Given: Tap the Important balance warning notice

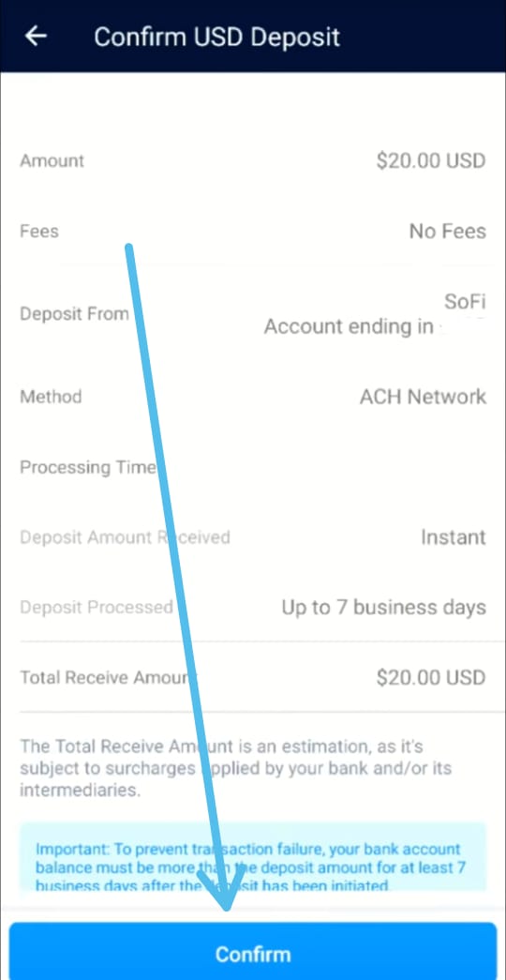Looking at the screenshot, I should [x=252, y=857].
